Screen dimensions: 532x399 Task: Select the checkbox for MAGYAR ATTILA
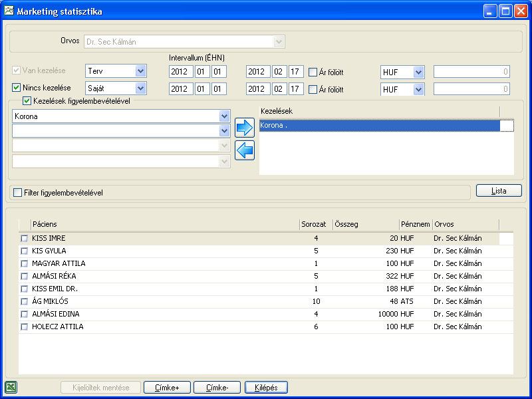pyautogui.click(x=24, y=263)
